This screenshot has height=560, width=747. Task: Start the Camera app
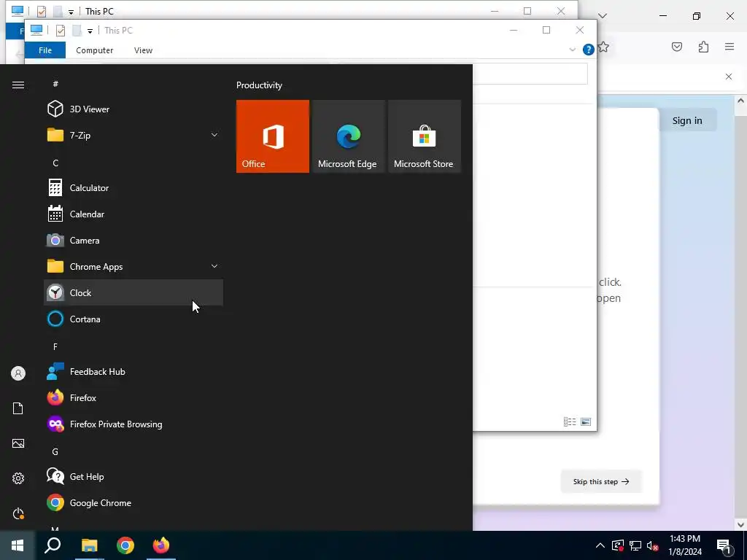(x=133, y=241)
